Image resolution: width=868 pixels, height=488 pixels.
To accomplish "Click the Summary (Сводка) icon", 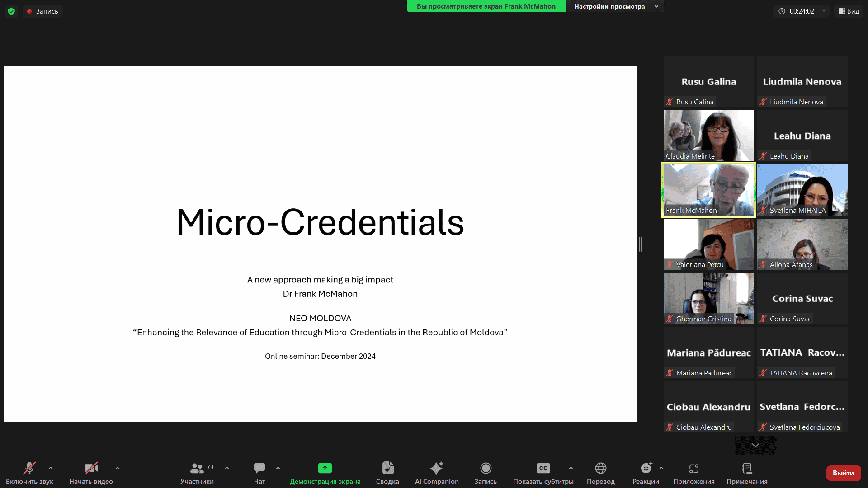I will (x=387, y=469).
